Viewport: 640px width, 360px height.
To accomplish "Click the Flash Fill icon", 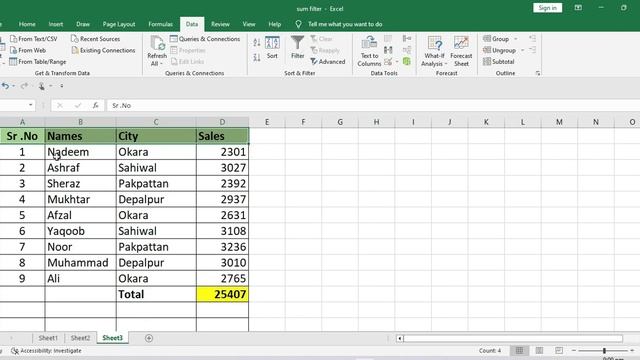I will pos(388,38).
